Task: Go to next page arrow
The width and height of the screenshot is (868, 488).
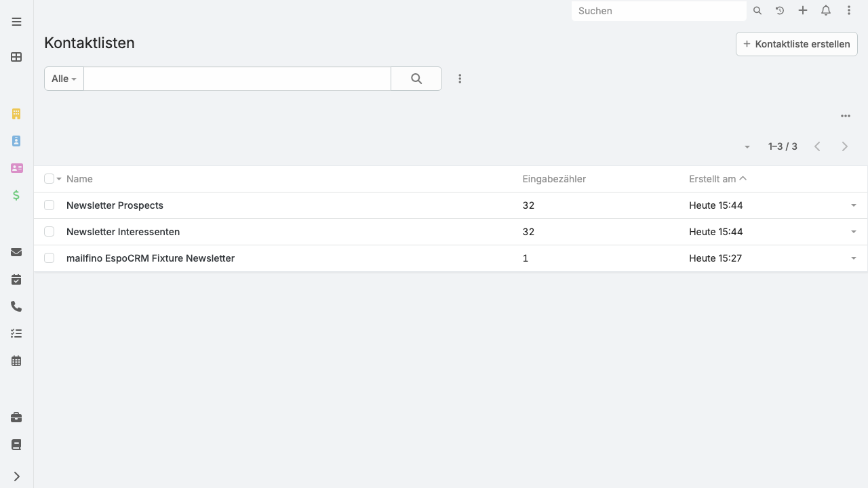Action: (844, 146)
